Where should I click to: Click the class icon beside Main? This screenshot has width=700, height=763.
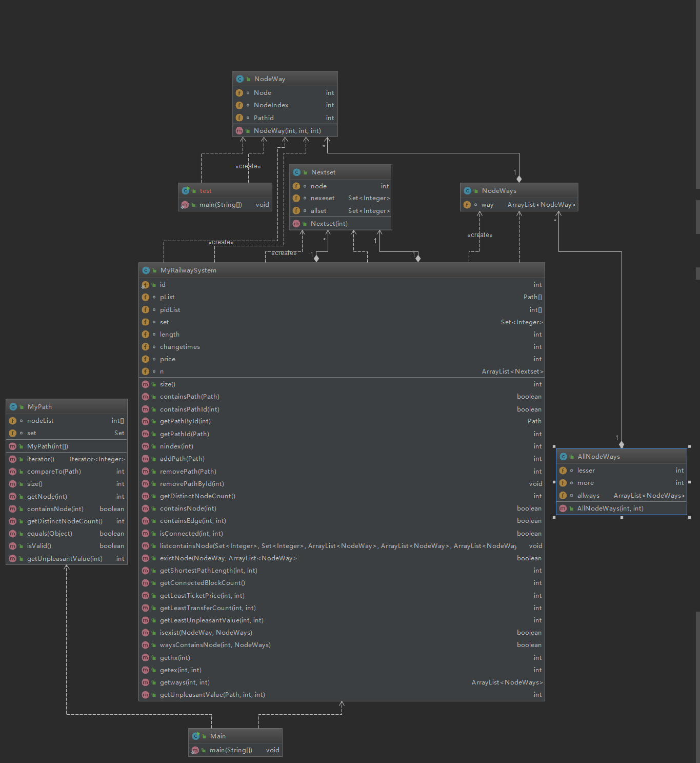[x=195, y=736]
